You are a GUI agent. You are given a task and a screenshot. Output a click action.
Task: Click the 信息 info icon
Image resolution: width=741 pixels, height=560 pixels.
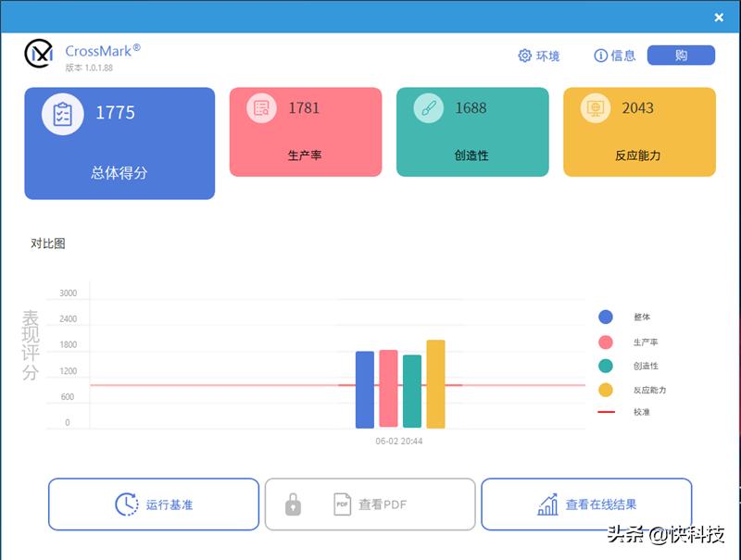[x=599, y=56]
